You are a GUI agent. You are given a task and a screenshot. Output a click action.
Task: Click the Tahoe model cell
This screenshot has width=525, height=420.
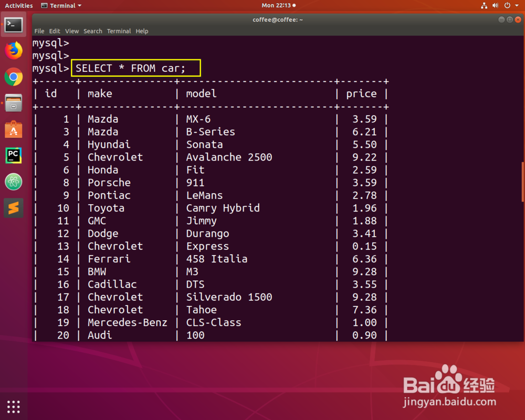tap(201, 310)
